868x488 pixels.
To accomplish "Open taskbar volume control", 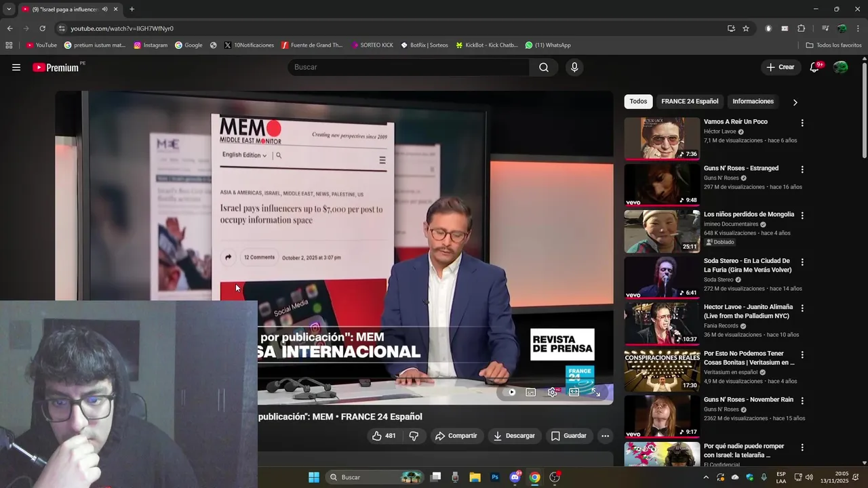I will pos(809,477).
